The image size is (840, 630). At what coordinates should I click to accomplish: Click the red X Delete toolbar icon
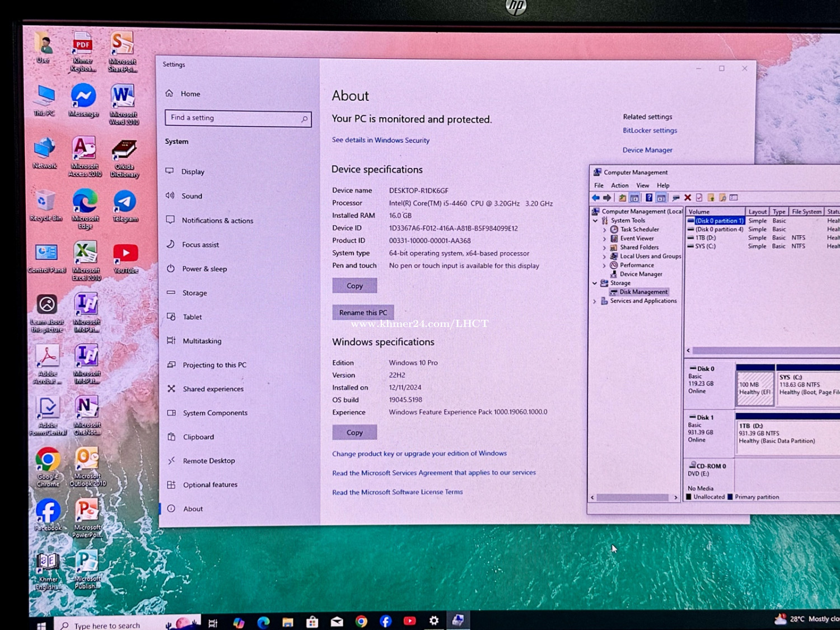pos(688,198)
